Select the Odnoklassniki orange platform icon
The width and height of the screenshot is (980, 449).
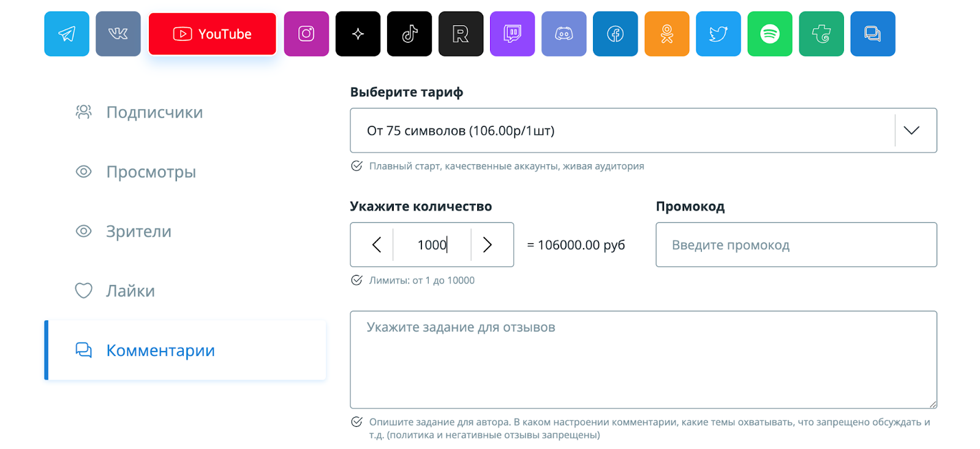coord(667,34)
